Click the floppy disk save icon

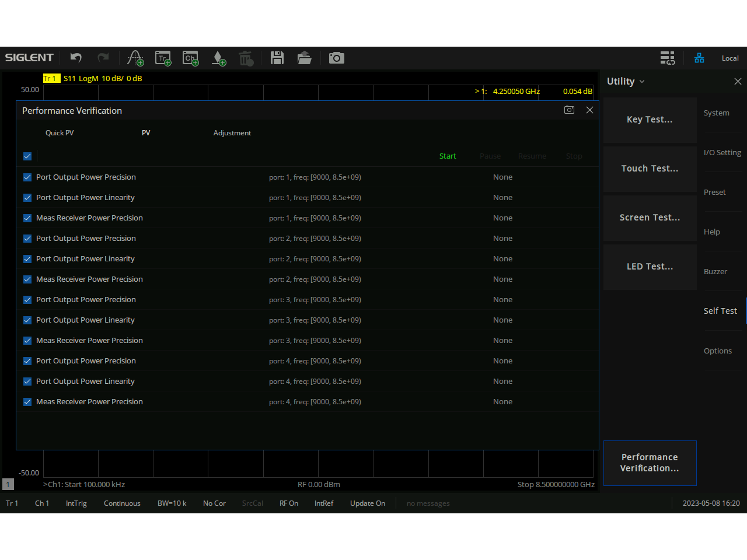click(x=277, y=58)
